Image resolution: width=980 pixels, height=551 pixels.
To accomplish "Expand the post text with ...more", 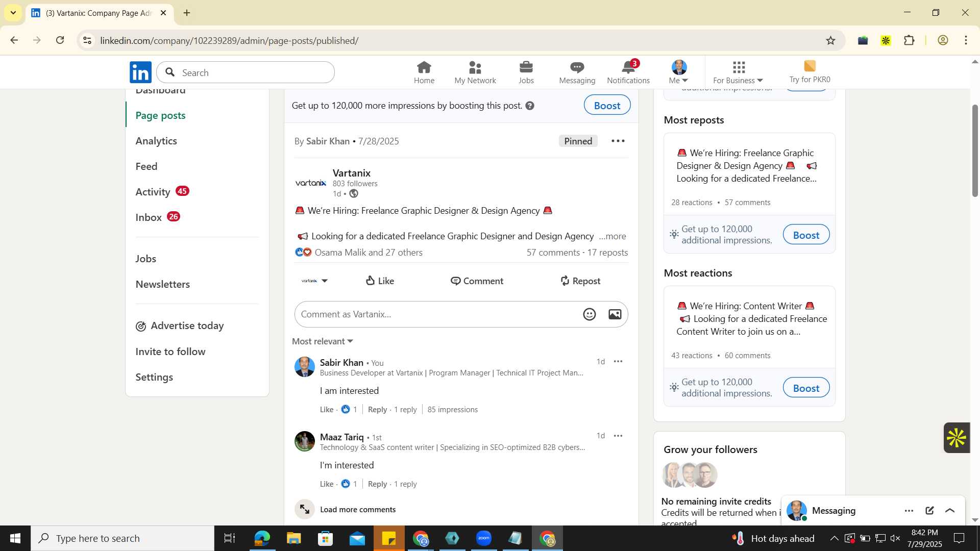I will (x=612, y=236).
